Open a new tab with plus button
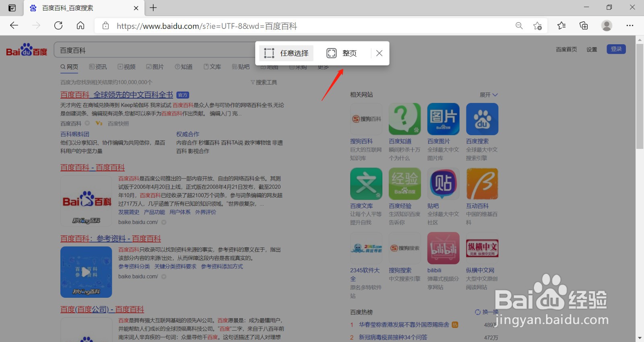 click(x=153, y=8)
